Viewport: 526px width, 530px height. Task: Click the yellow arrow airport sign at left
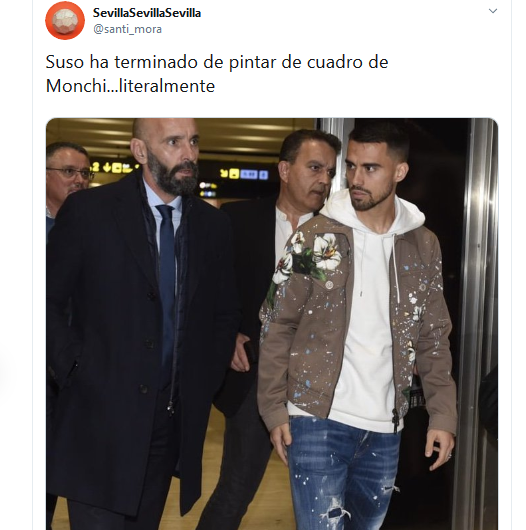(113, 167)
